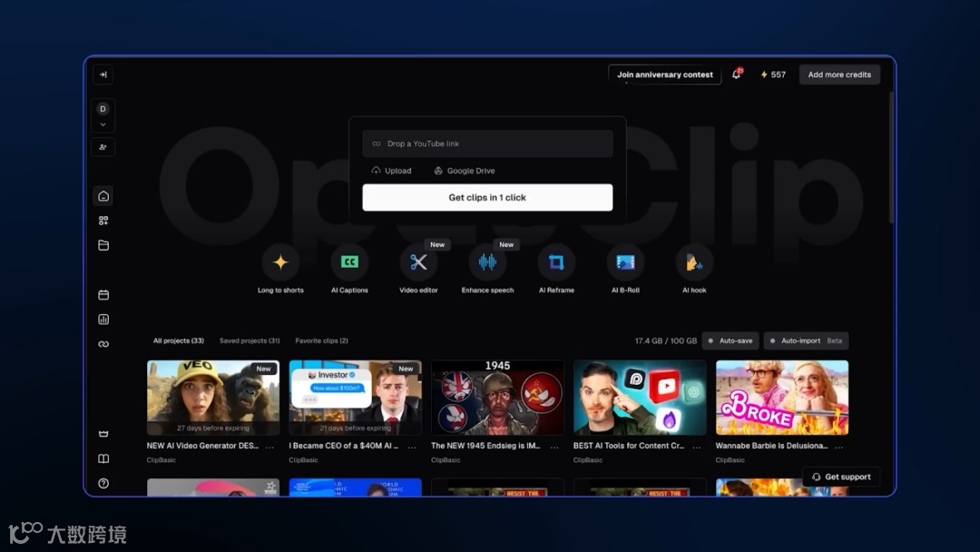This screenshot has width=980, height=552.
Task: Click The NEW 1945 Endsieg is IM... title
Action: click(x=485, y=446)
